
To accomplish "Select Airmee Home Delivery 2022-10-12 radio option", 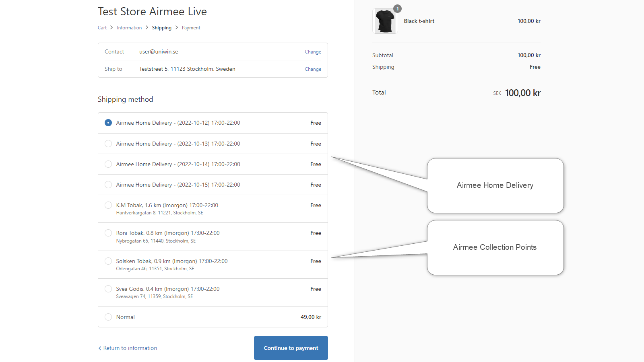I will (x=108, y=123).
